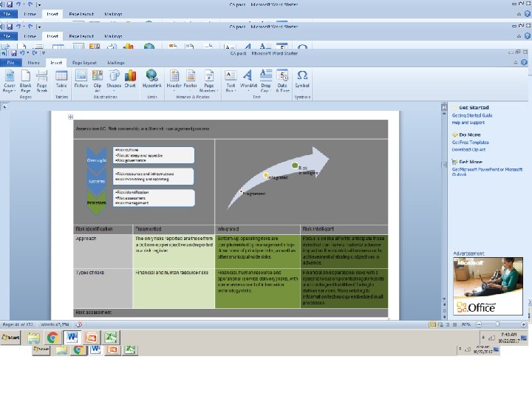Switch to Full Screen Reading view
532x399 pixels.
coord(440,324)
